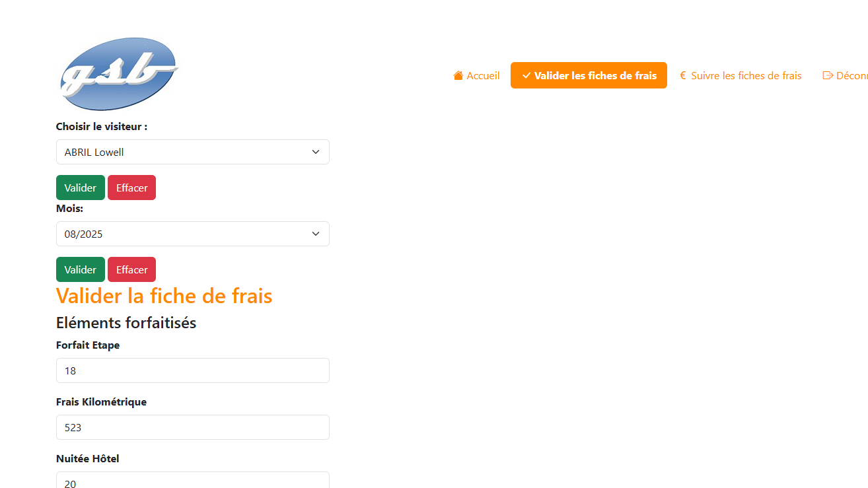
Task: Click the checkmark icon on the active nav item
Action: pyautogui.click(x=526, y=75)
